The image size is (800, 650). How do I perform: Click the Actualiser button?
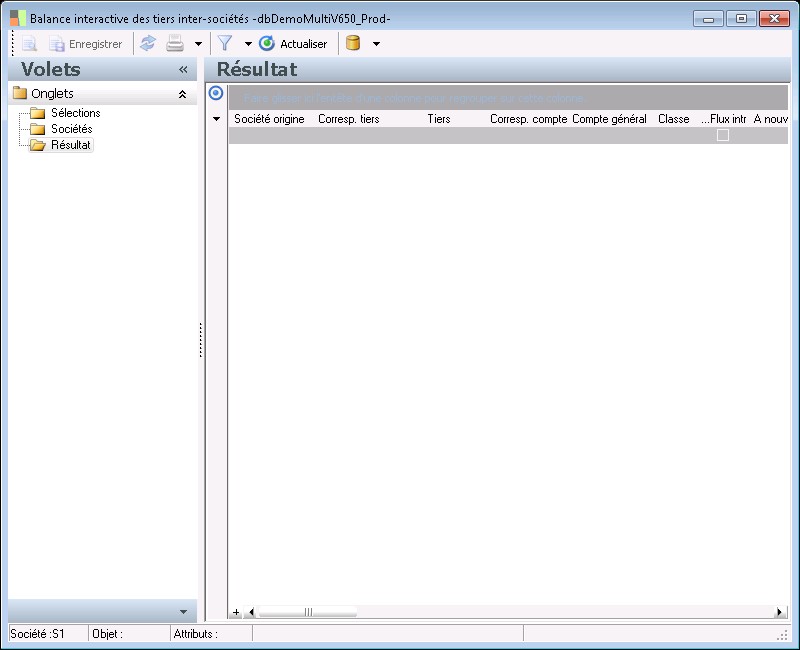point(293,44)
